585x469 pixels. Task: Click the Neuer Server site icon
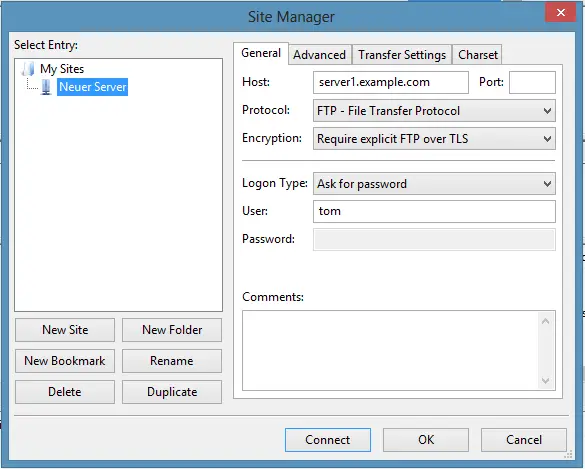pos(46,87)
